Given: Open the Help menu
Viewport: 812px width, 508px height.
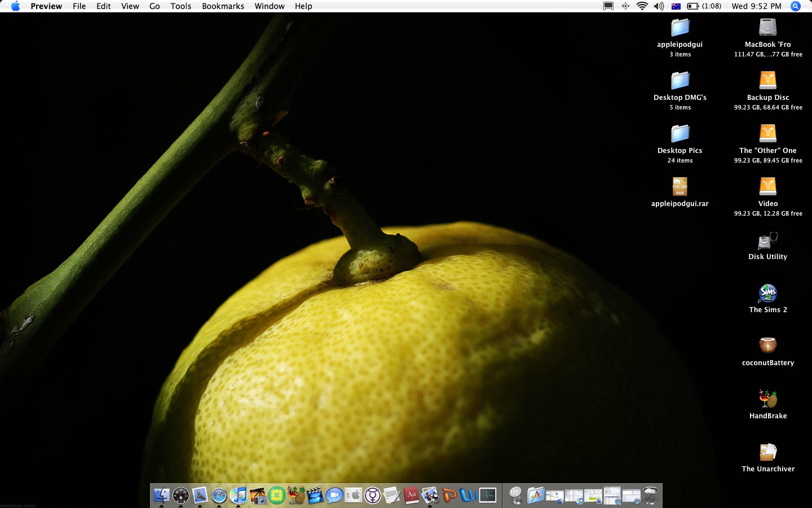Looking at the screenshot, I should pyautogui.click(x=303, y=6).
